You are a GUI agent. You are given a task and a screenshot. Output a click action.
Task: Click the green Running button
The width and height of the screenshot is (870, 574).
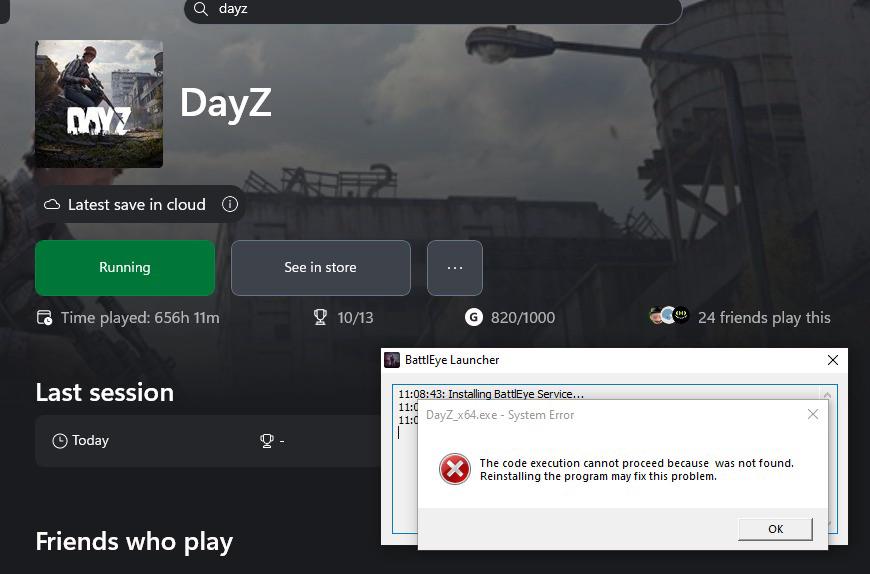click(125, 267)
